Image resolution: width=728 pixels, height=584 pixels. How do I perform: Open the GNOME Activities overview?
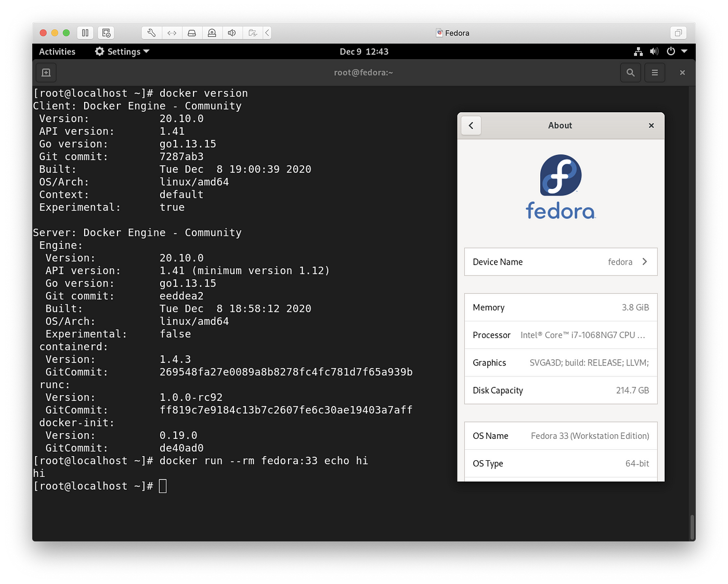point(57,51)
